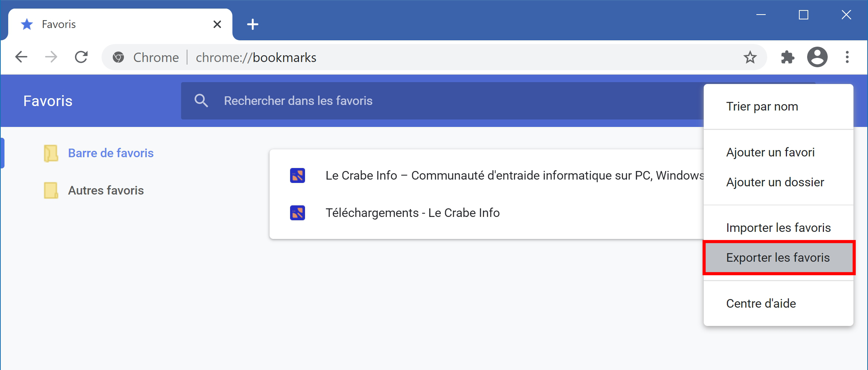Select Exporter les favoris
The height and width of the screenshot is (370, 868).
(778, 258)
